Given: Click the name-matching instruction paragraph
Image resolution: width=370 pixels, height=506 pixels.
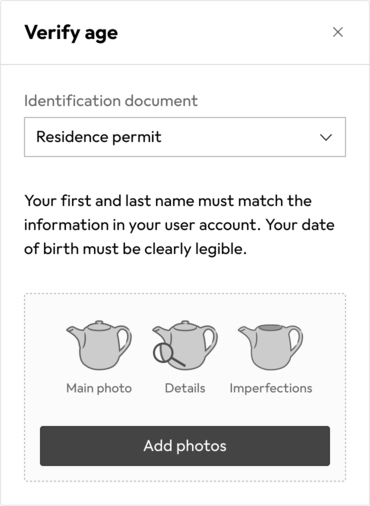Looking at the screenshot, I should point(179,225).
